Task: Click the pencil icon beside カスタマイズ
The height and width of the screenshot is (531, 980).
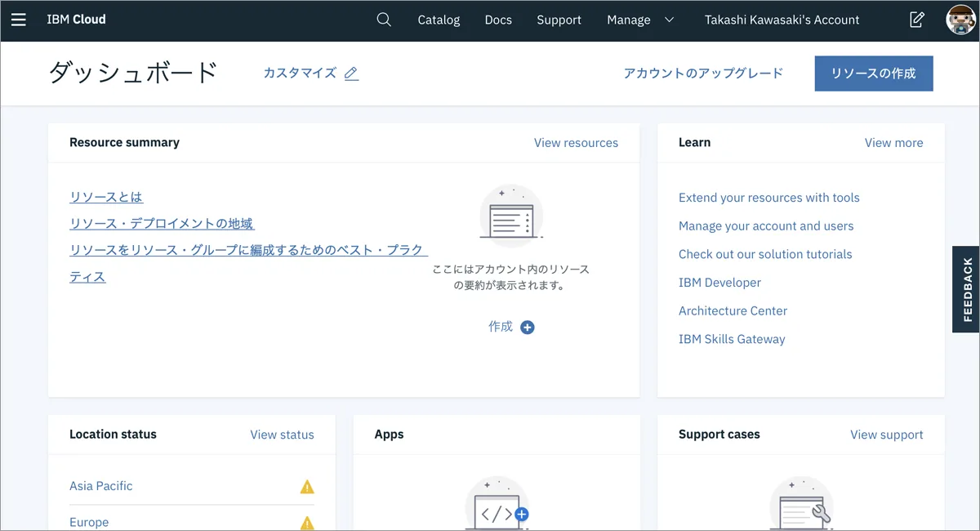Action: tap(351, 74)
